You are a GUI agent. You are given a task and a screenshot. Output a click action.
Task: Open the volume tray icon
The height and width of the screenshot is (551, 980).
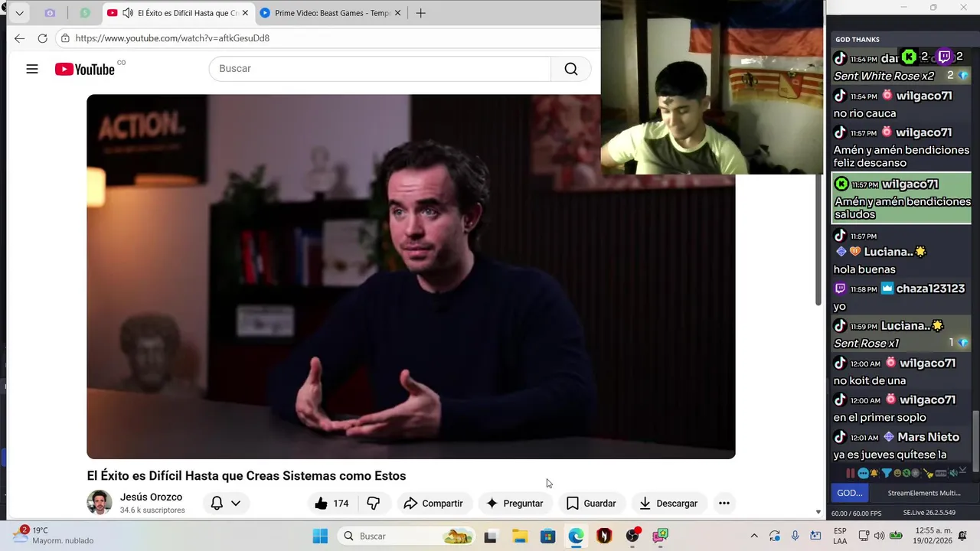879,536
